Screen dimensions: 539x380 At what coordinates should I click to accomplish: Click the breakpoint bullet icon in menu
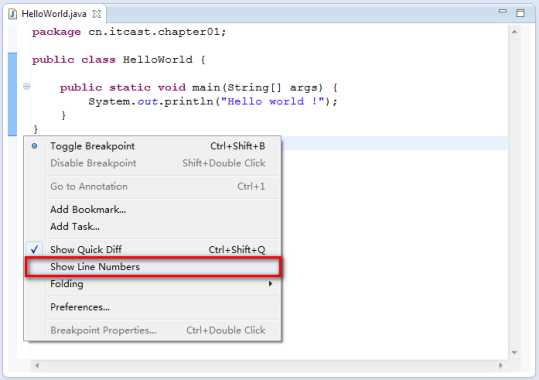point(34,146)
